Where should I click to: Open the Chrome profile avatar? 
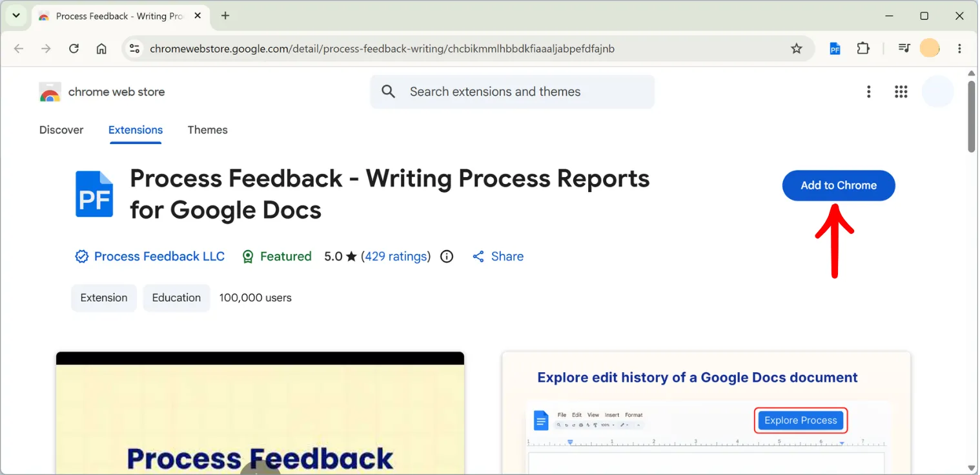tap(930, 48)
